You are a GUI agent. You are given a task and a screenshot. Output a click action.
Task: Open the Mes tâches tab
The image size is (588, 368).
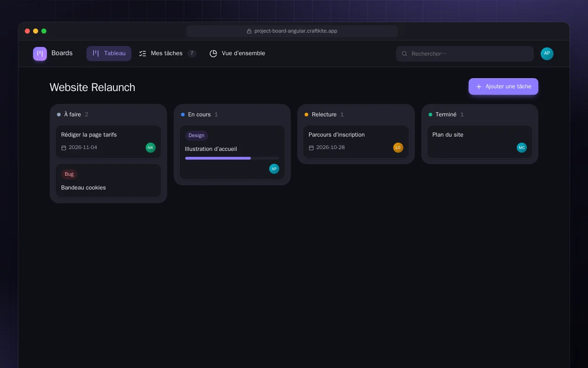pos(168,53)
